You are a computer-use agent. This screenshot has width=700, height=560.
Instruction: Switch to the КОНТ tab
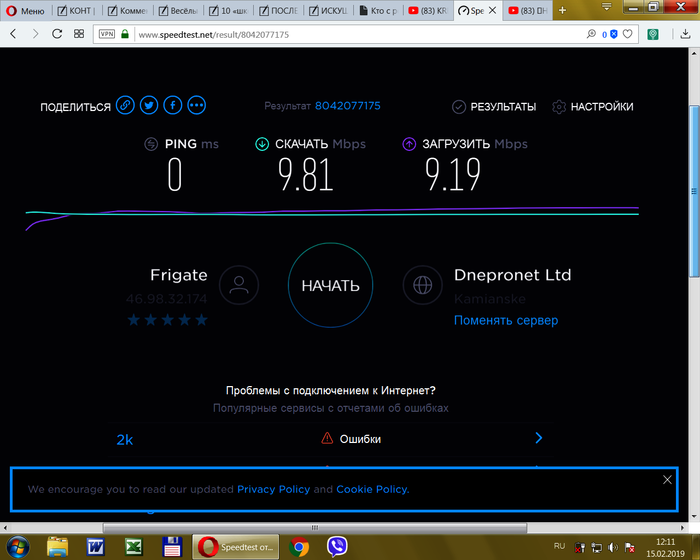tap(76, 11)
